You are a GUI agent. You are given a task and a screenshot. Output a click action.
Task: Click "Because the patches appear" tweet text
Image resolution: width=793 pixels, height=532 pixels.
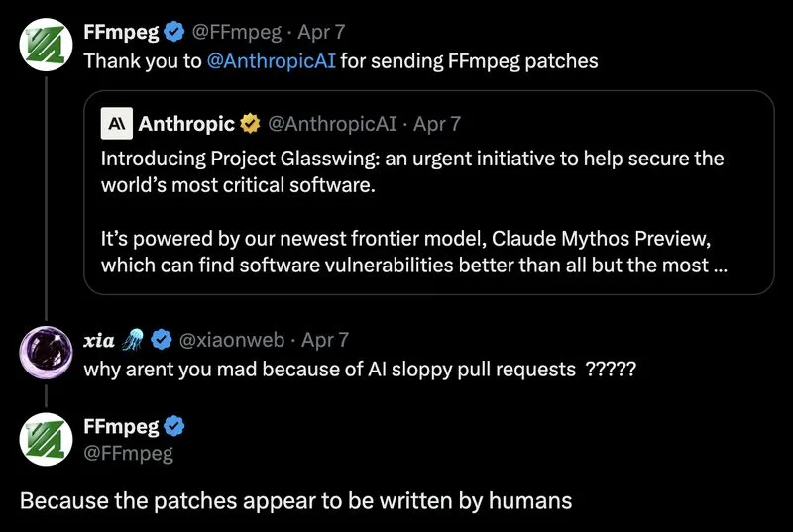(295, 499)
